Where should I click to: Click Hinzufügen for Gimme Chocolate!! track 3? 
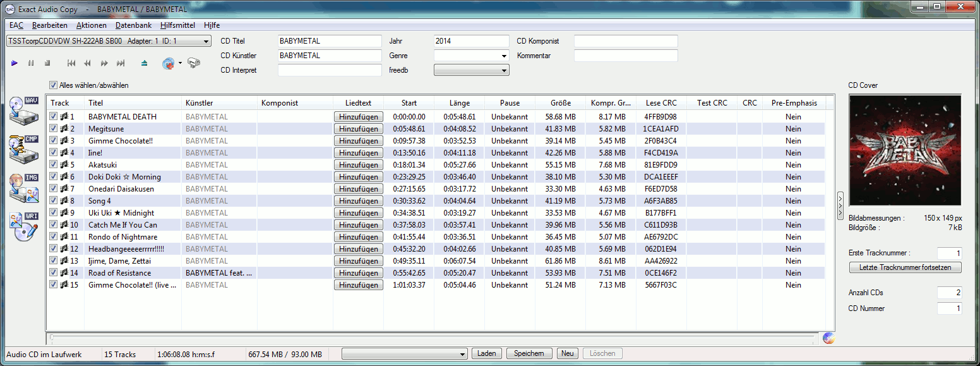(359, 140)
